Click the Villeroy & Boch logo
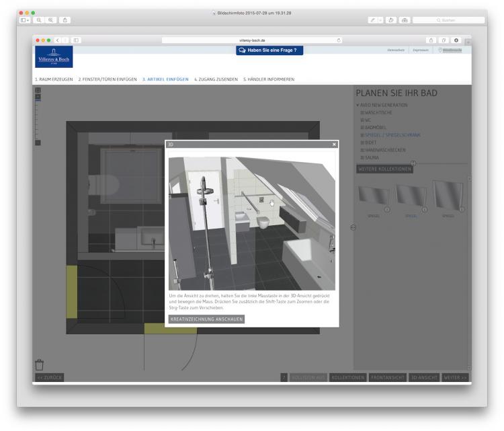Viewport: 504px width, 431px height. [x=53, y=60]
